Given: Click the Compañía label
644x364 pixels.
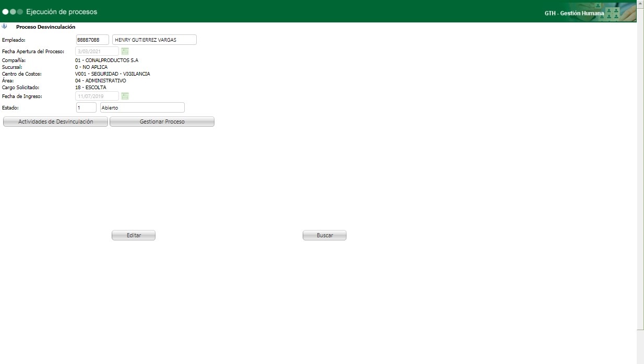Looking at the screenshot, I should (x=14, y=60).
